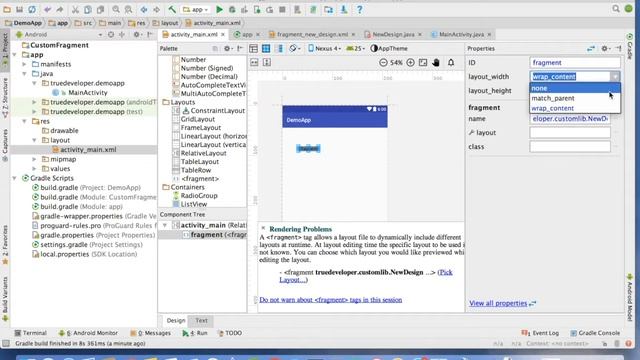Click the class property input field

click(x=570, y=147)
